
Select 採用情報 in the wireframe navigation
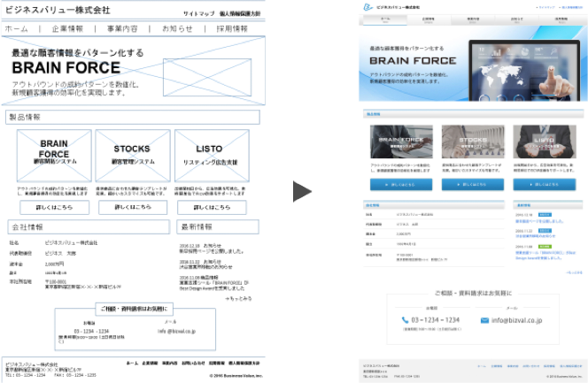point(232,29)
